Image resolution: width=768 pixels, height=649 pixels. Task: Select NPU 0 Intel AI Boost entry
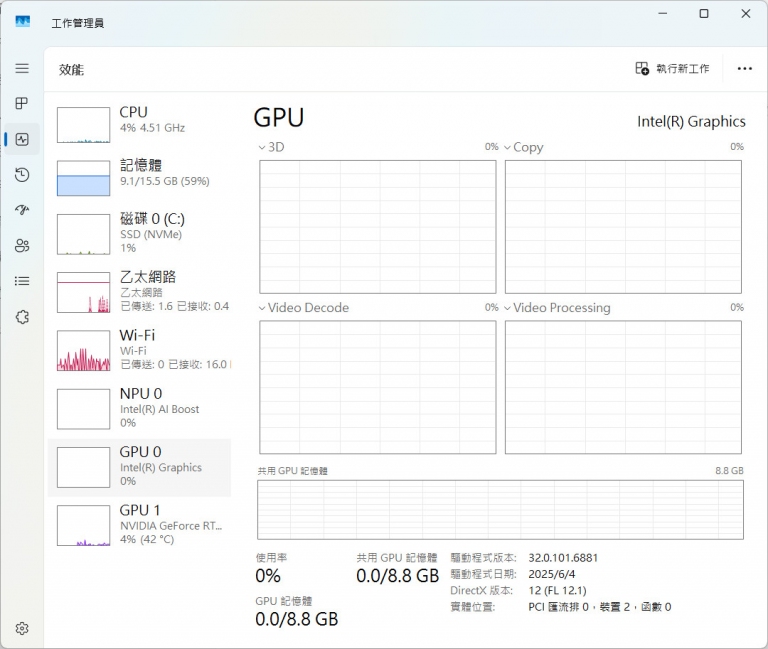point(140,408)
